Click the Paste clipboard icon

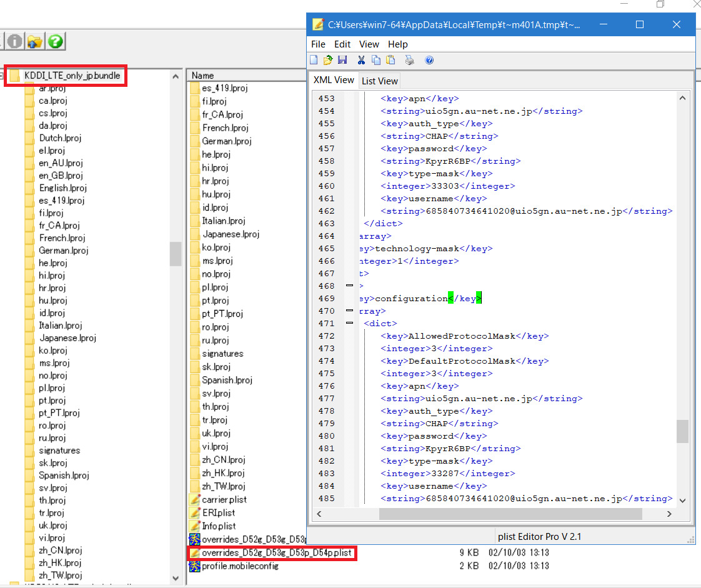390,61
